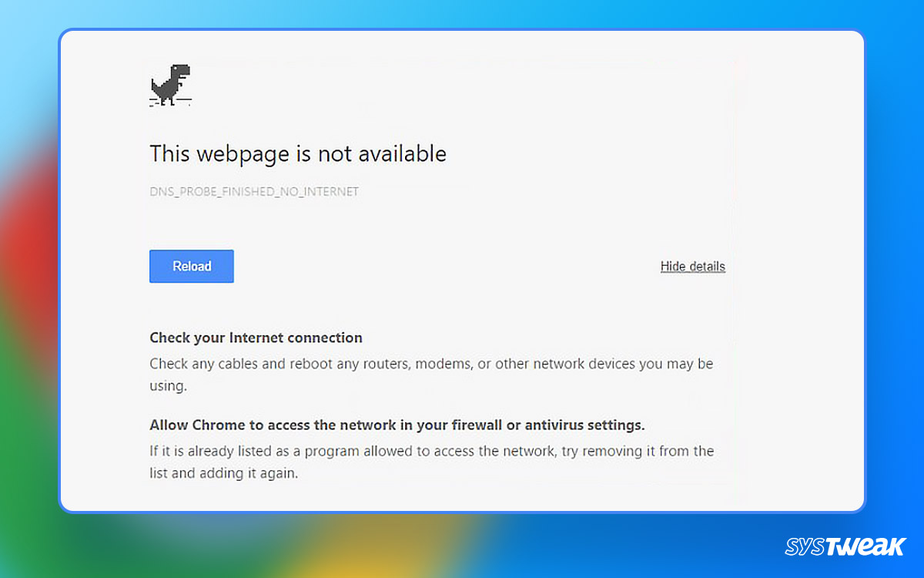Collapse the error details via Hide details
This screenshot has height=578, width=924.
(x=692, y=266)
